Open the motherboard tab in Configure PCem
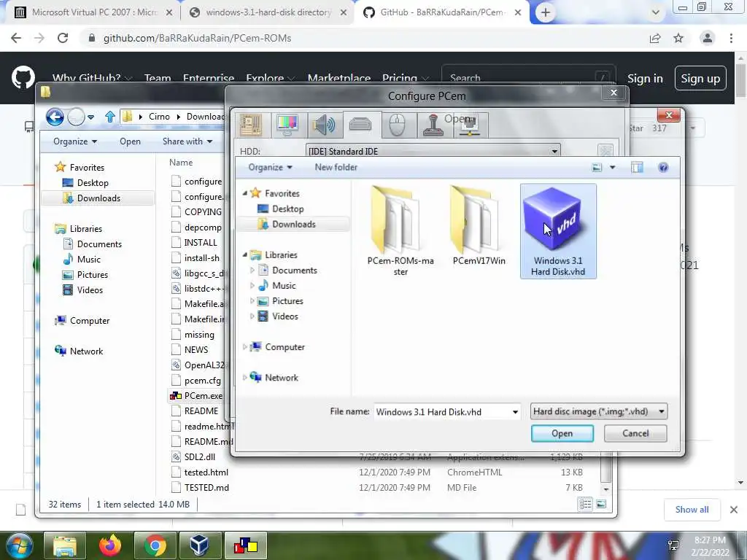This screenshot has width=747, height=560. (251, 125)
